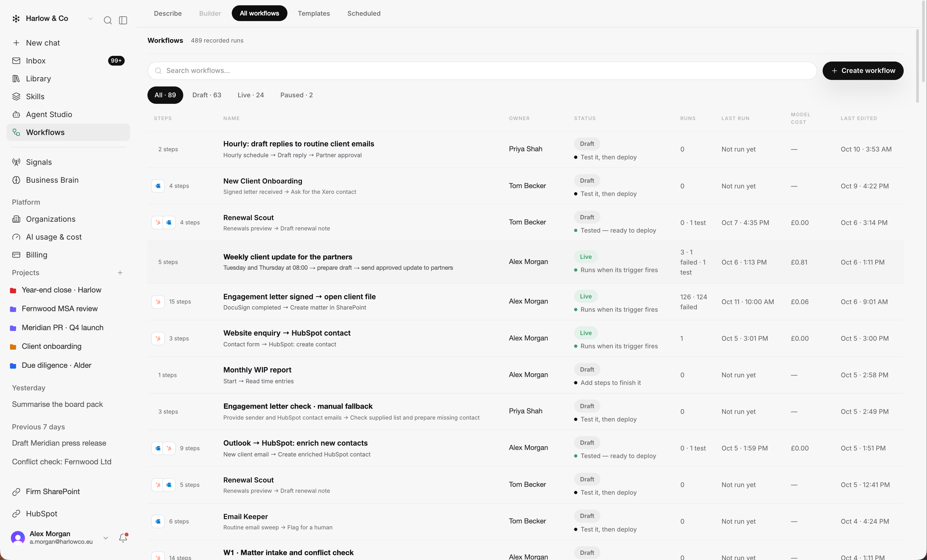Filter by Paused · 2

tap(297, 95)
